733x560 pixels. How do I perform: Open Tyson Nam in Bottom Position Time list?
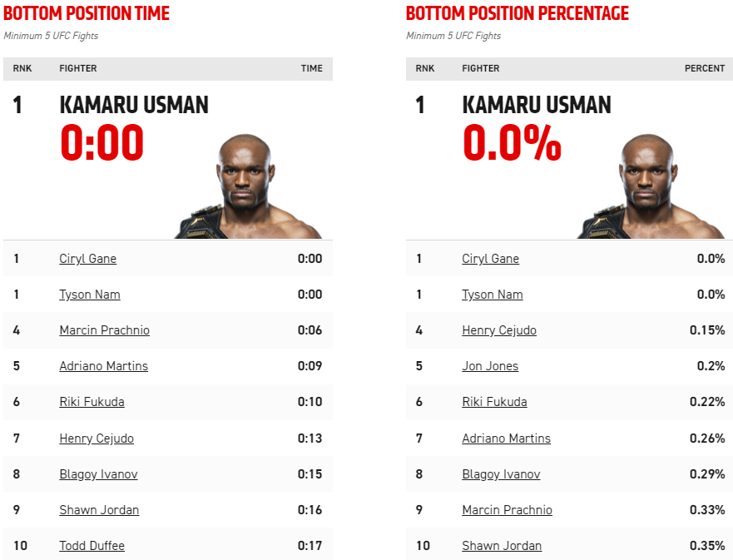pos(90,295)
